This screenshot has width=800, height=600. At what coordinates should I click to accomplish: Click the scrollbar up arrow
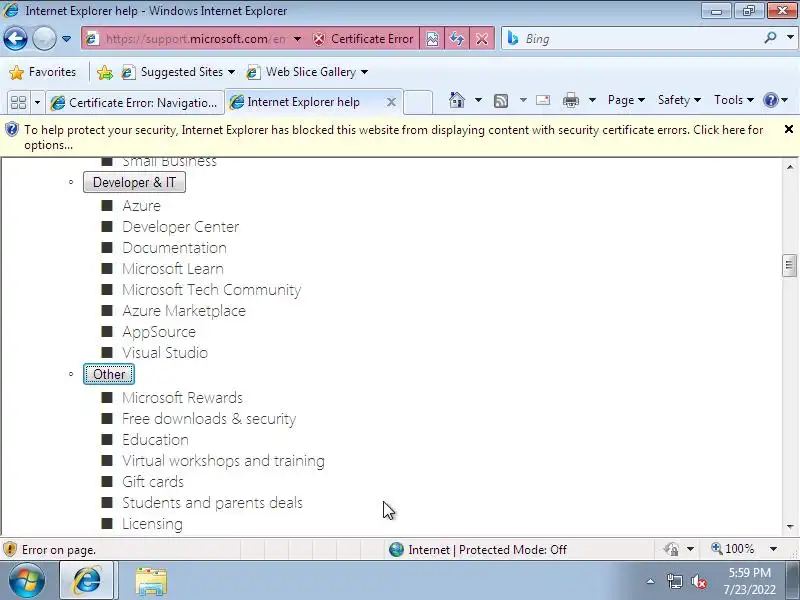pos(790,166)
